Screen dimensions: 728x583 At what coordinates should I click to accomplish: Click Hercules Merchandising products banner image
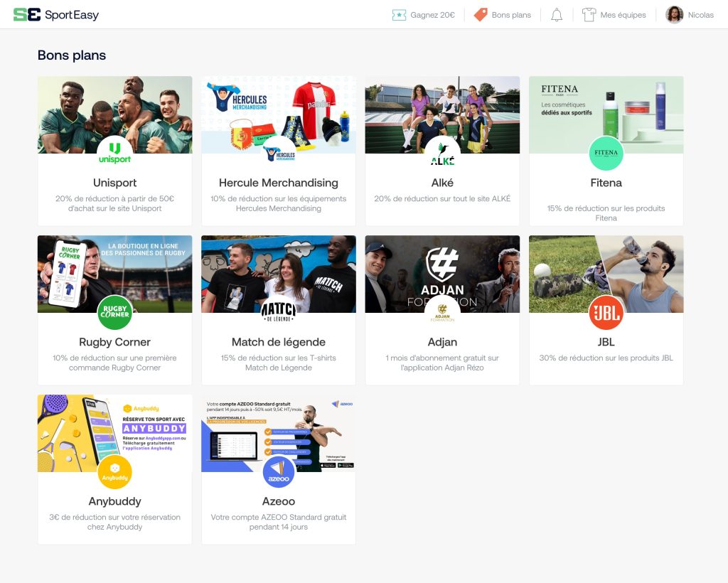pos(279,114)
